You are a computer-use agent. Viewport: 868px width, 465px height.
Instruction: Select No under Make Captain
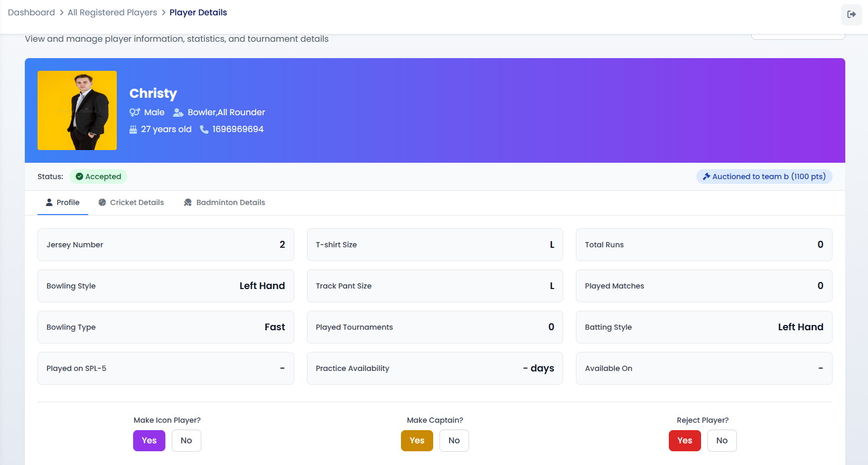pos(454,441)
